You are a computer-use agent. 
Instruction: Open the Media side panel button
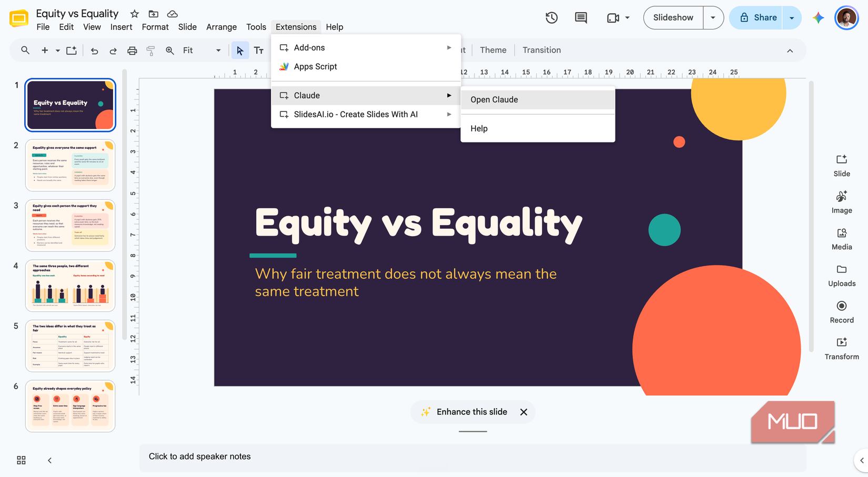842,239
